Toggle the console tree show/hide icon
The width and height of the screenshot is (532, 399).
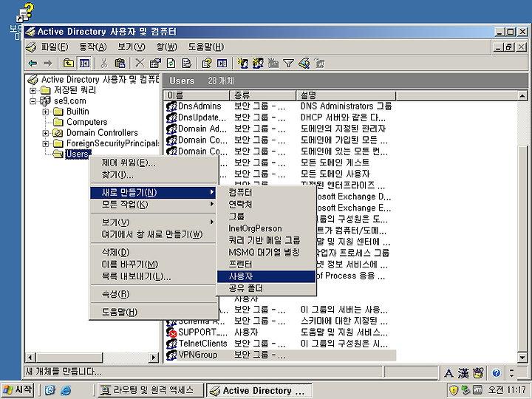pyautogui.click(x=84, y=63)
